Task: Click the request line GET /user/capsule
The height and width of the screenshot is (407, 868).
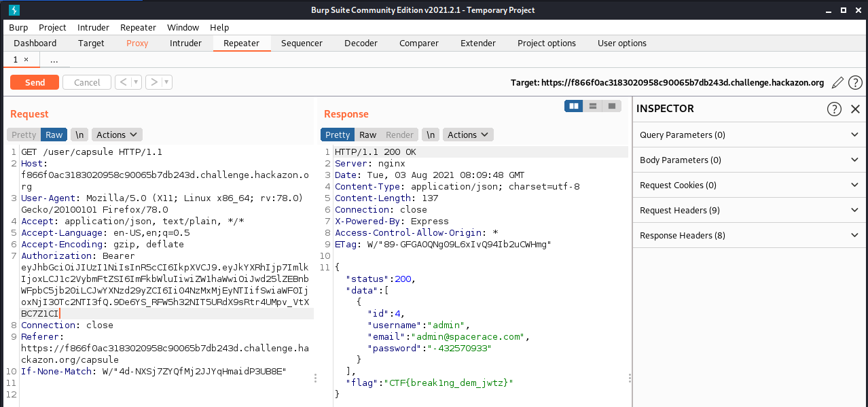Action: [x=92, y=152]
